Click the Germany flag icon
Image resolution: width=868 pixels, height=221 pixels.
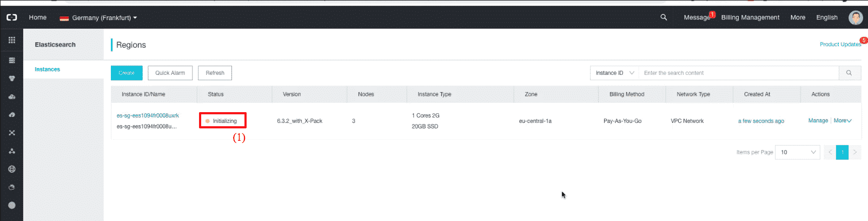tap(64, 18)
